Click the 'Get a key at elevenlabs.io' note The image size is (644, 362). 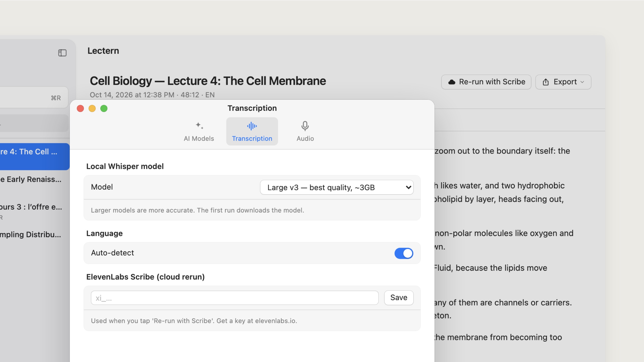256,321
